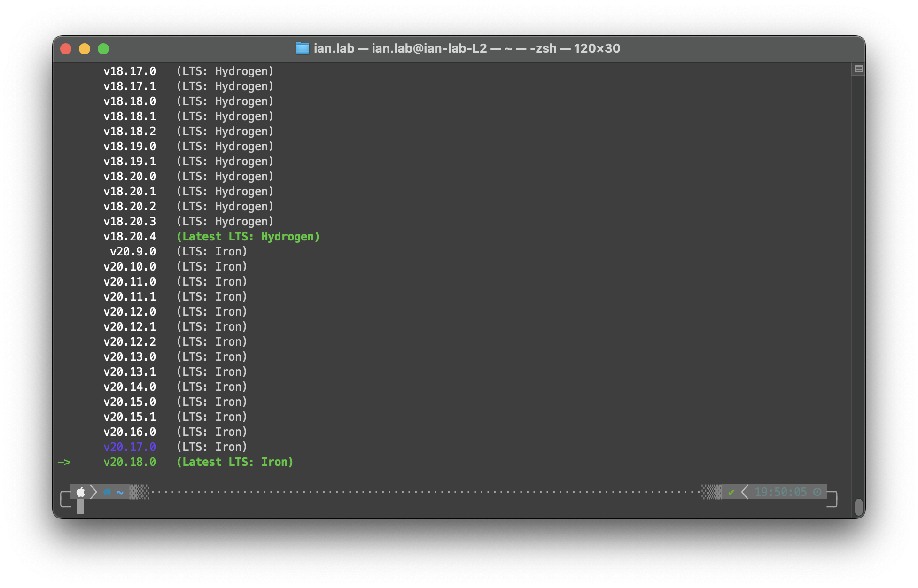This screenshot has height=588, width=918.
Task: Click the vertical scrollbar thumb
Action: 858,507
